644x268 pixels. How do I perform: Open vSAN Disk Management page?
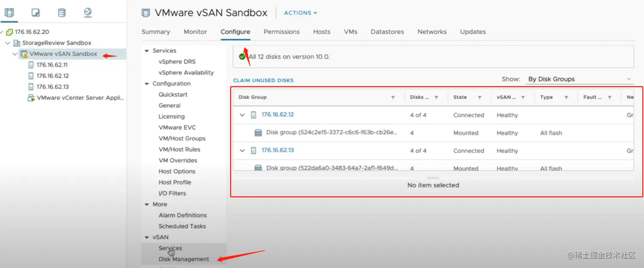pyautogui.click(x=184, y=259)
